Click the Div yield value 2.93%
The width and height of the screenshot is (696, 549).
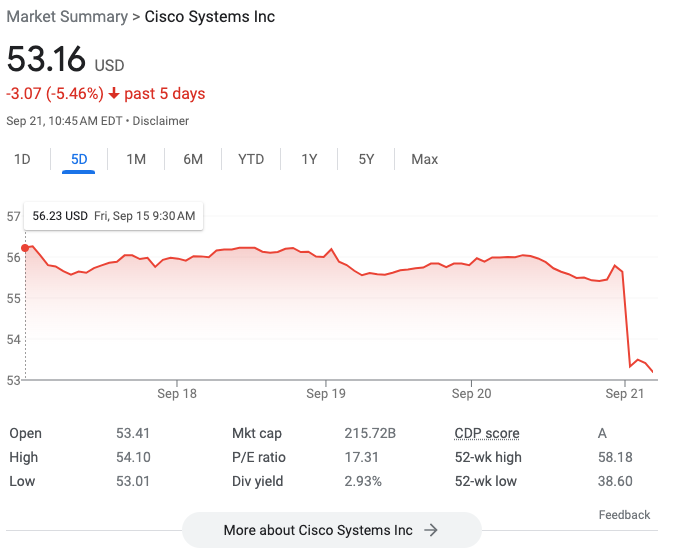tap(363, 481)
